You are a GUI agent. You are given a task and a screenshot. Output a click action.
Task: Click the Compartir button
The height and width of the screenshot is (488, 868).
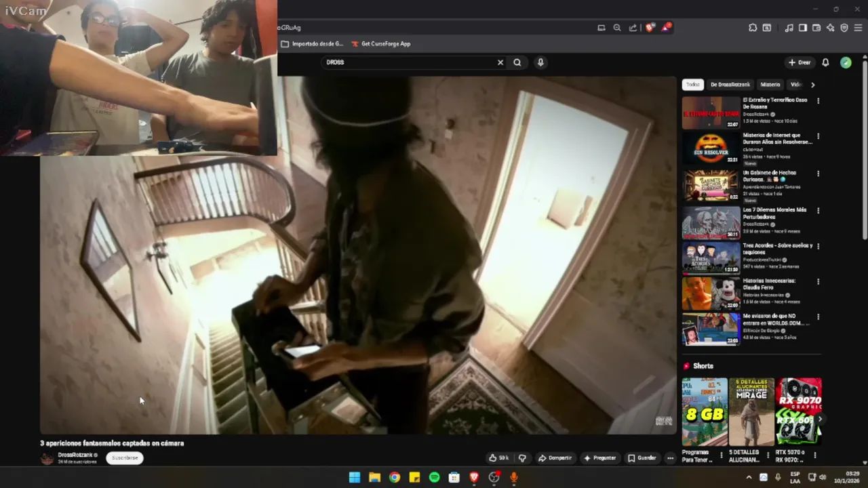(555, 458)
